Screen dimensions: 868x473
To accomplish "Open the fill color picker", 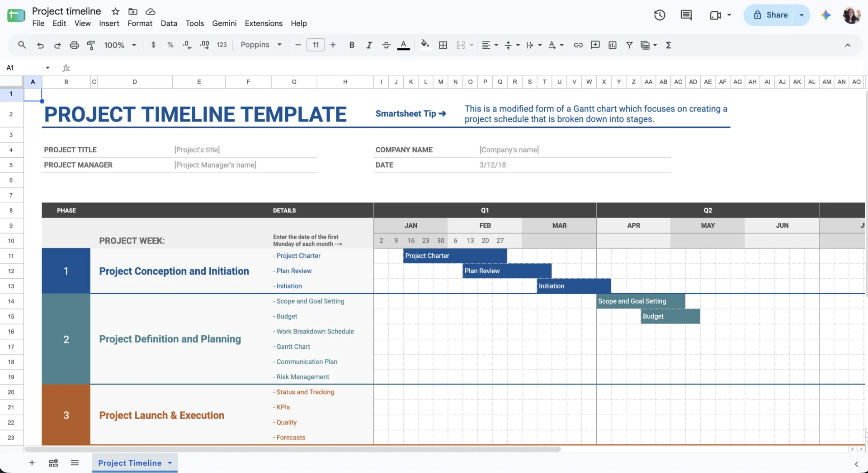I will (x=425, y=45).
